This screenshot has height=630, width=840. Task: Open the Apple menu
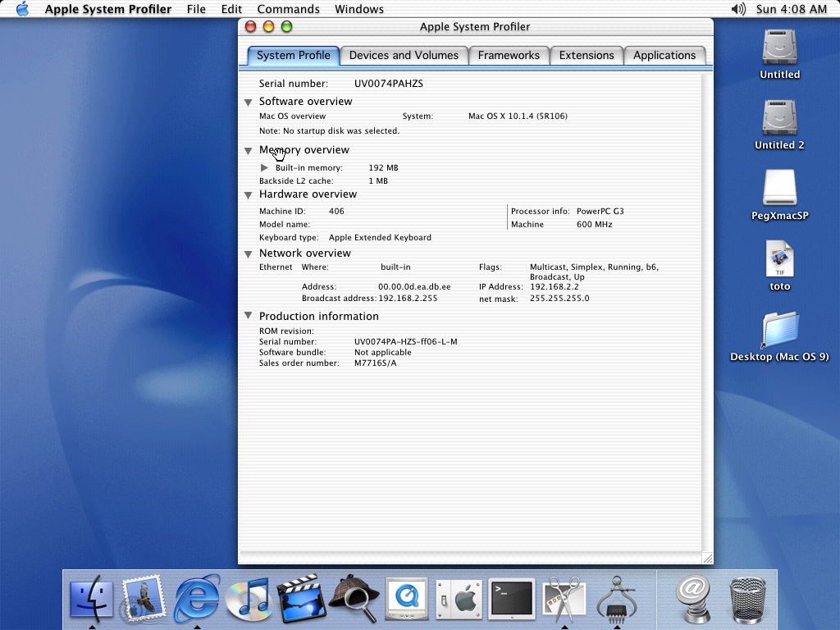coord(22,9)
